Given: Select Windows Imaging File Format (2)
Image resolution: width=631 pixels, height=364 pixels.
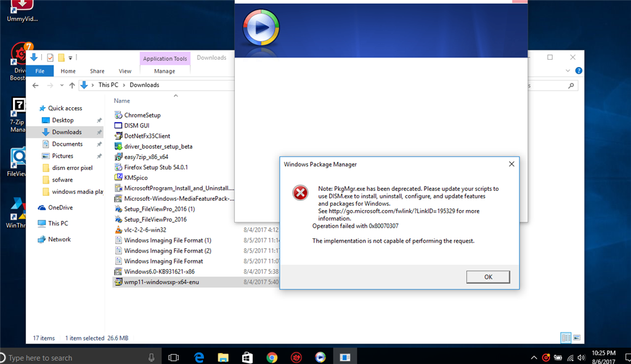Looking at the screenshot, I should [168, 251].
